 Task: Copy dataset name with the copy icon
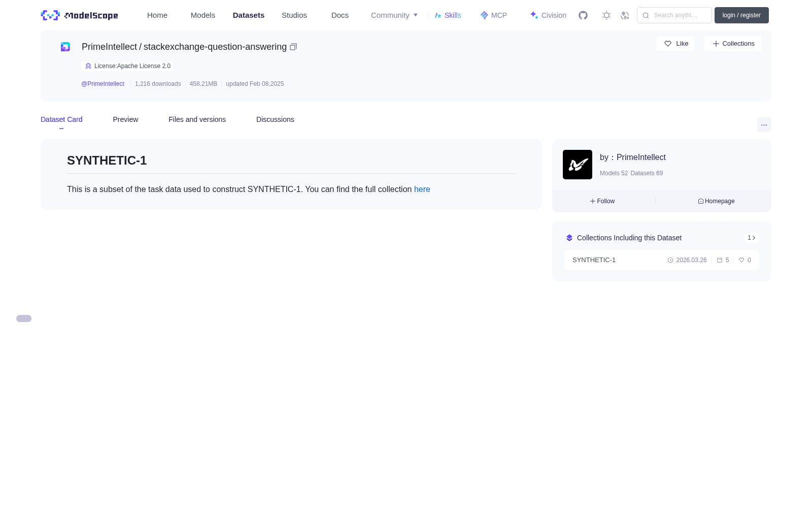(293, 47)
